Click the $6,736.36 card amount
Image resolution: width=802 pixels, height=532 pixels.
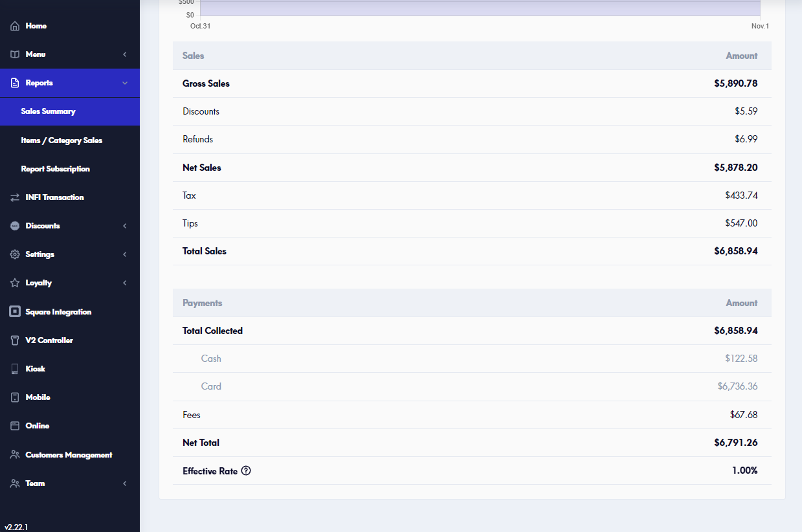pyautogui.click(x=738, y=386)
